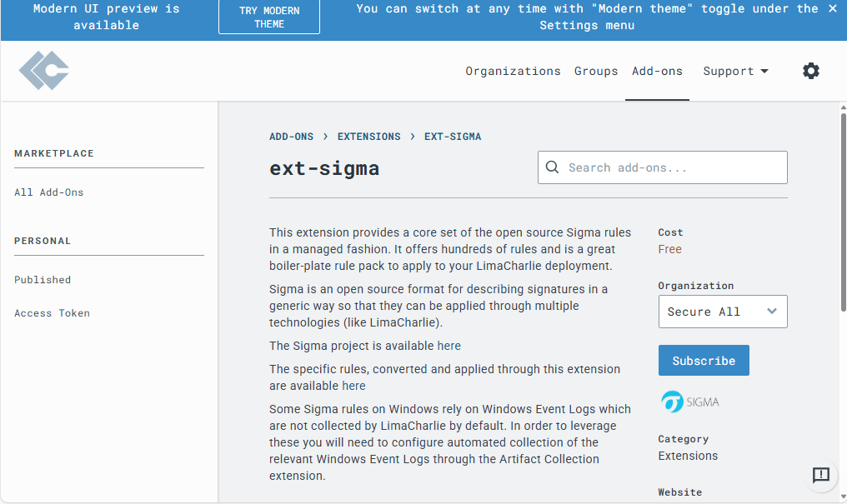
Task: Click the 'Extensions' category value
Action: click(x=688, y=456)
